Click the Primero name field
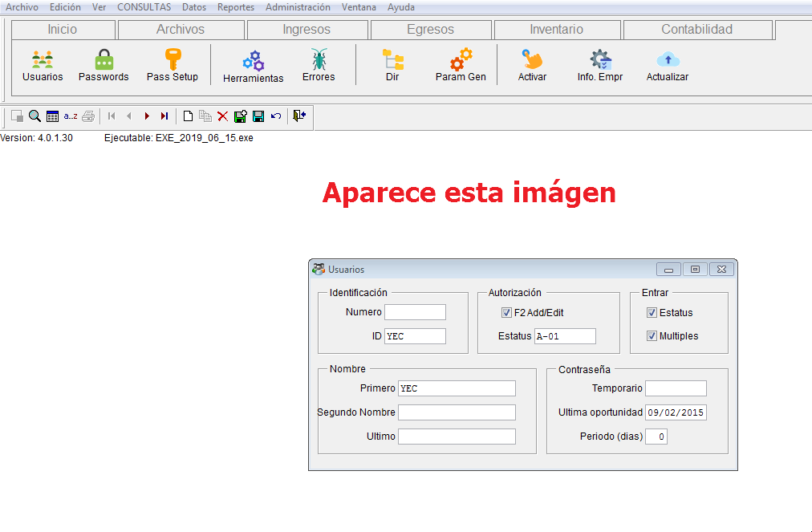The height and width of the screenshot is (532, 812). tap(457, 388)
